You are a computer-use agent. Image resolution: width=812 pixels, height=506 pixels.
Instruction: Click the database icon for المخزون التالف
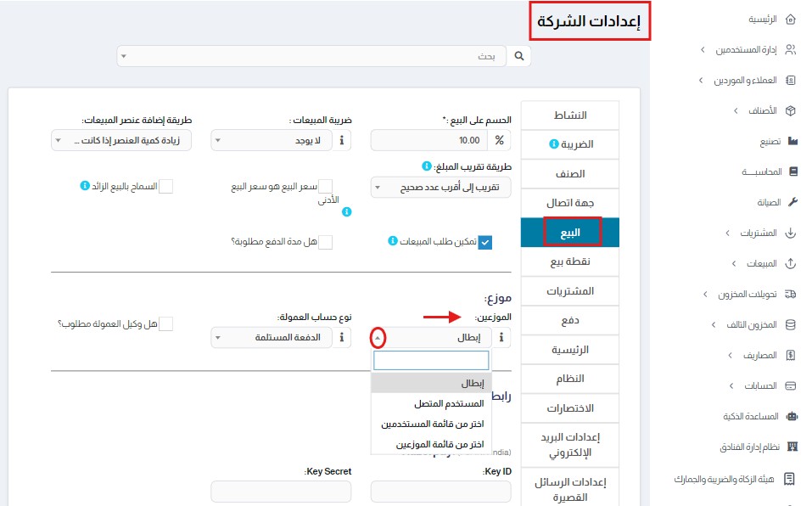790,324
